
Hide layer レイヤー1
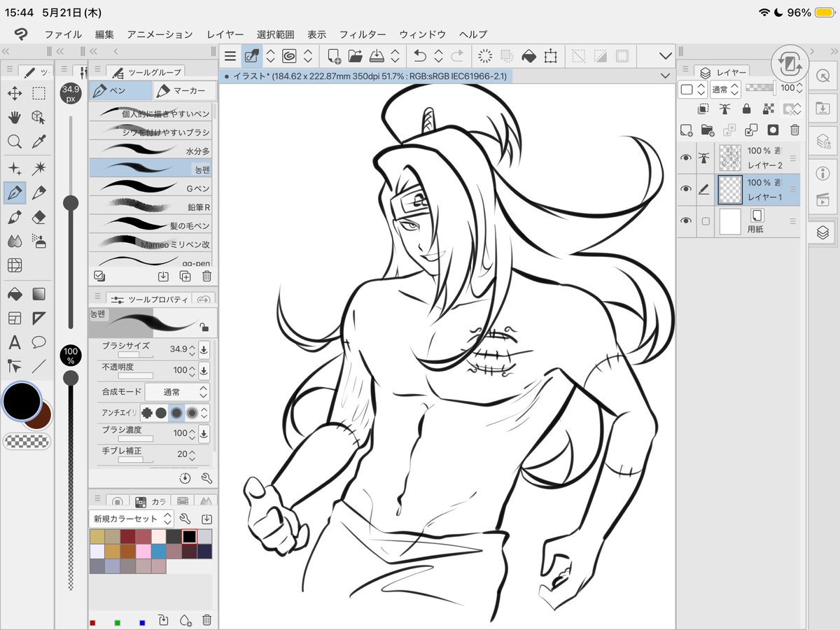pyautogui.click(x=686, y=189)
